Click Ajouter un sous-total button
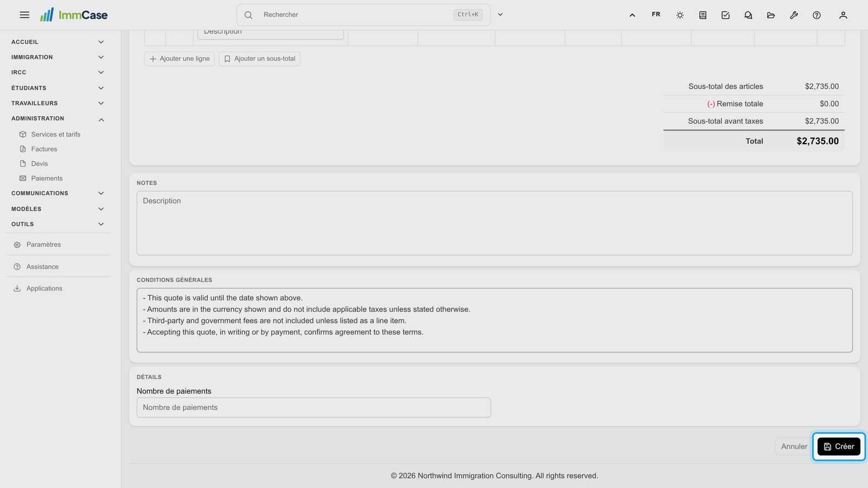868x488 pixels. (x=259, y=59)
